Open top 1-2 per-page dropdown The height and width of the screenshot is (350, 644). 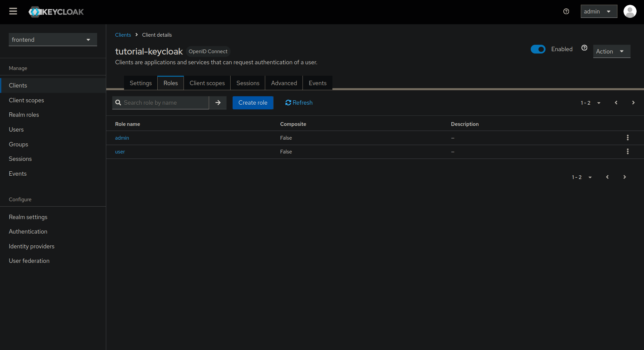591,103
